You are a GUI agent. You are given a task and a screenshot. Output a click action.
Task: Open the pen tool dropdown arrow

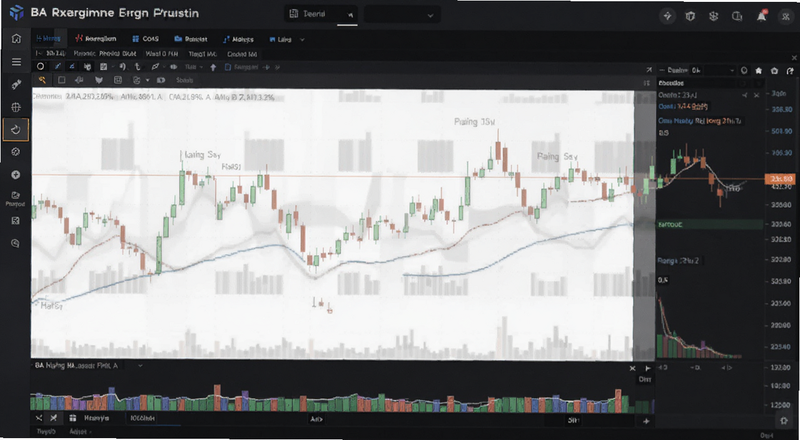(x=163, y=67)
